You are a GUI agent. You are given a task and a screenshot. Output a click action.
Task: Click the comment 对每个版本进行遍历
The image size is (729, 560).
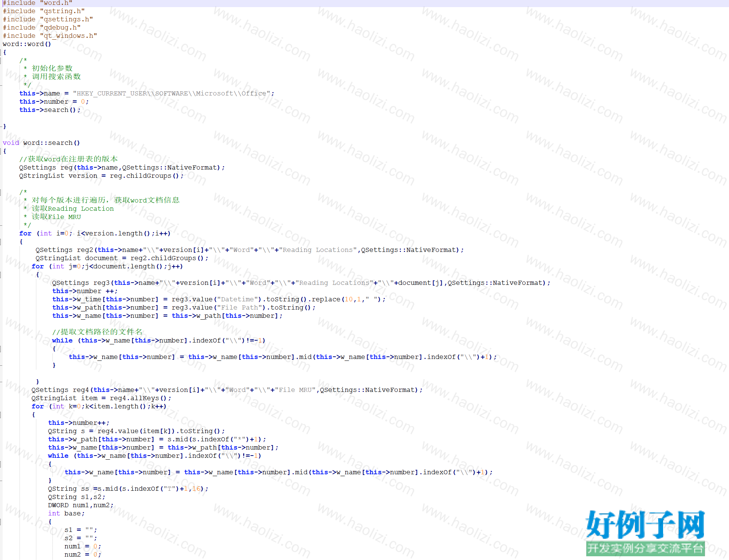point(106,200)
